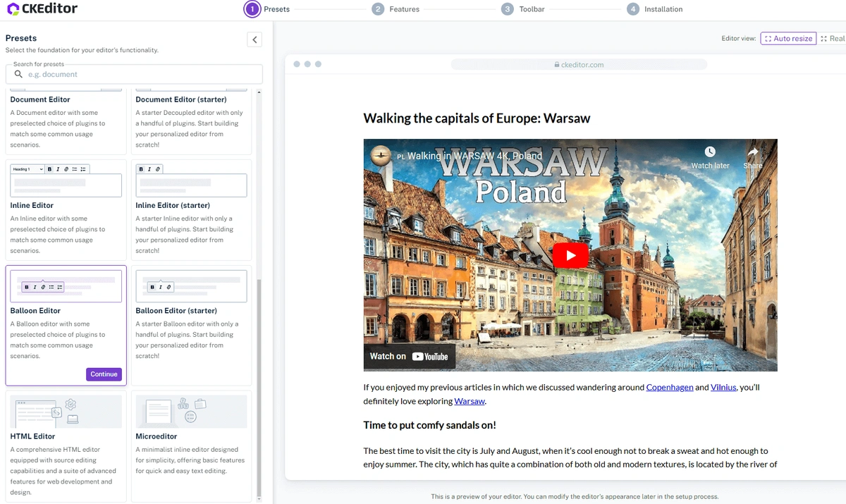Image resolution: width=846 pixels, height=504 pixels.
Task: Play the Warsaw YouTube video
Action: tap(570, 255)
